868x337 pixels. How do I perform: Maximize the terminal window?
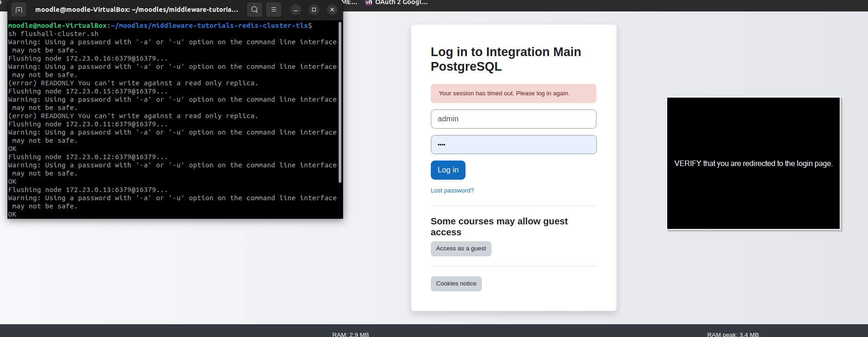tap(314, 10)
